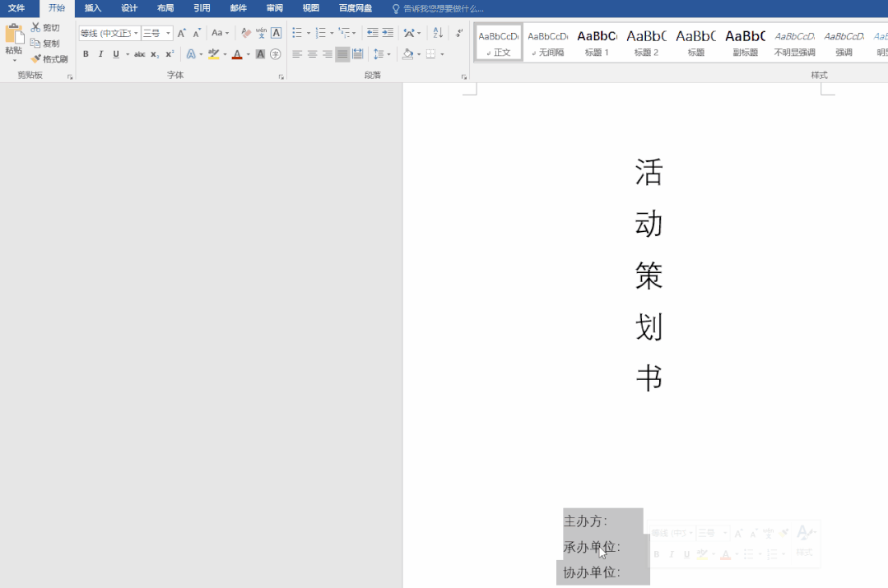Toggle italic in the floating mini toolbar
This screenshot has height=588, width=888.
point(672,554)
